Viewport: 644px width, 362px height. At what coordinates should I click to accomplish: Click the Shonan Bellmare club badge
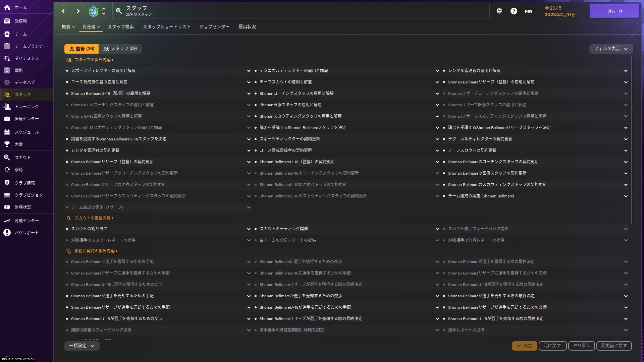(x=93, y=11)
